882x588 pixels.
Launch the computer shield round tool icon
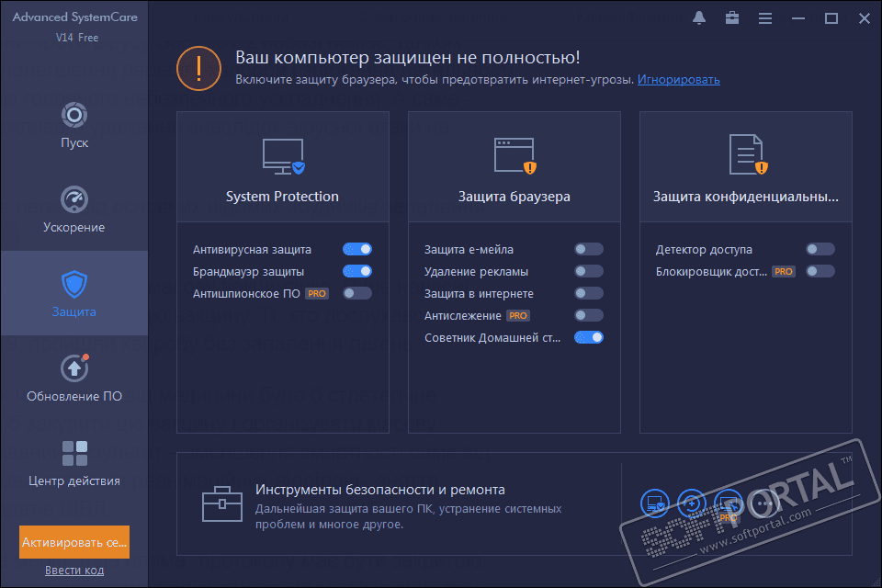click(655, 503)
